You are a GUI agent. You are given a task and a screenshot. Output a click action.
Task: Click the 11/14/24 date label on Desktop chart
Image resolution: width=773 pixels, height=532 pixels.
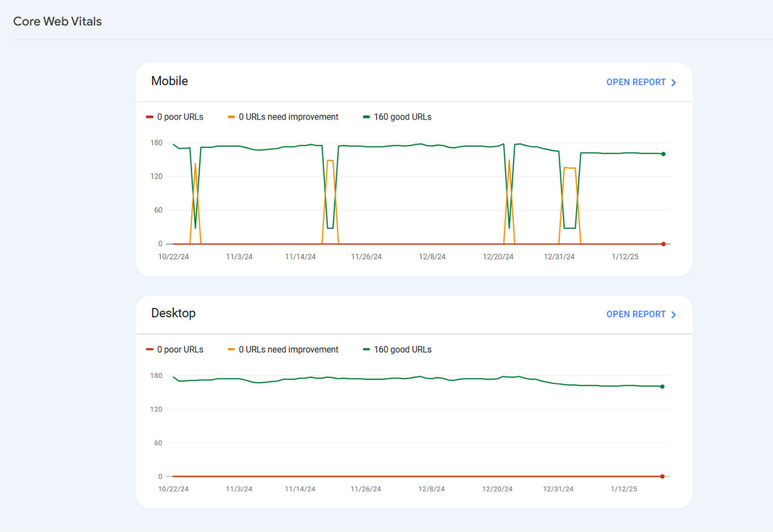click(300, 489)
